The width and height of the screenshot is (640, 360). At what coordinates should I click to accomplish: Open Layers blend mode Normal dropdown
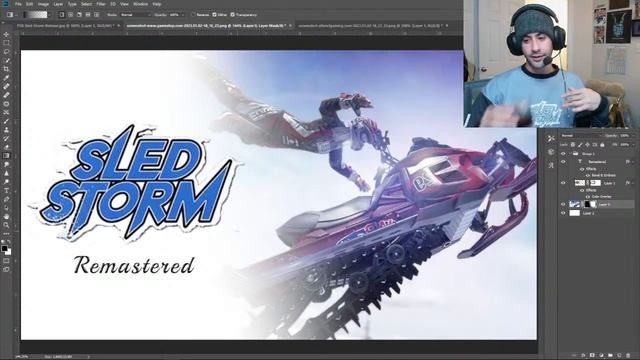[x=581, y=136]
